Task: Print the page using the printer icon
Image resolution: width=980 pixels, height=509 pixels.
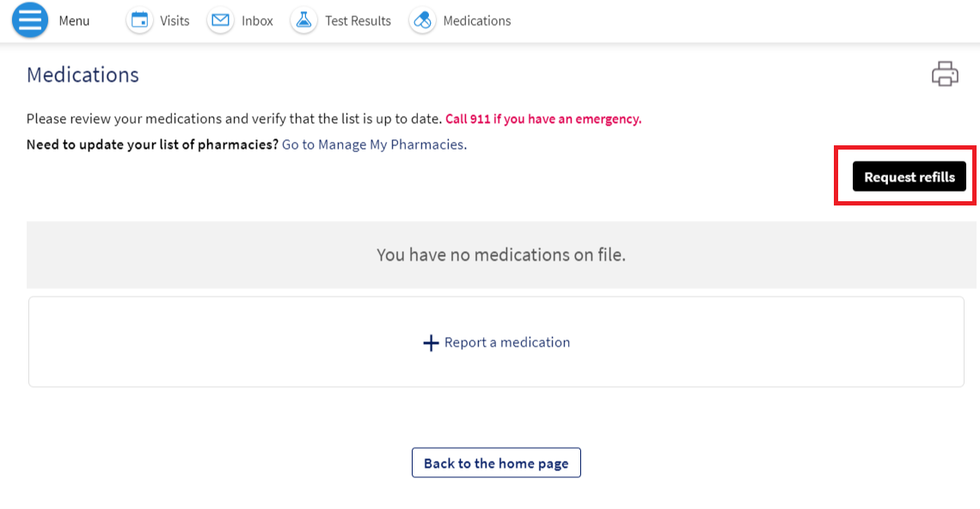Action: pyautogui.click(x=945, y=74)
